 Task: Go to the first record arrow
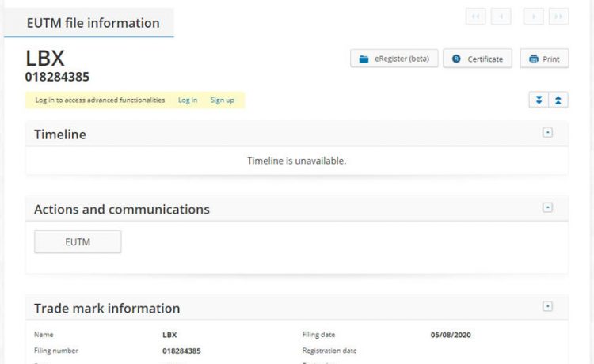[475, 17]
